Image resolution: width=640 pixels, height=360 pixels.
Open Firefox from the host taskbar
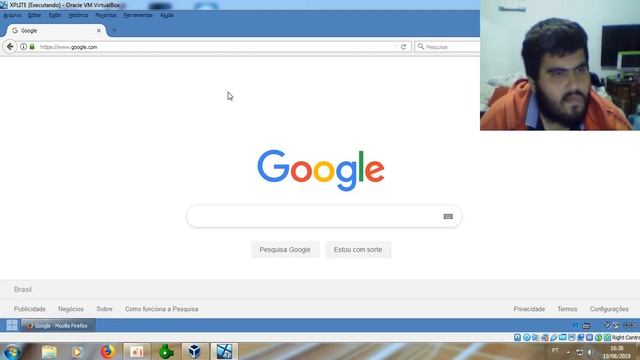(107, 351)
